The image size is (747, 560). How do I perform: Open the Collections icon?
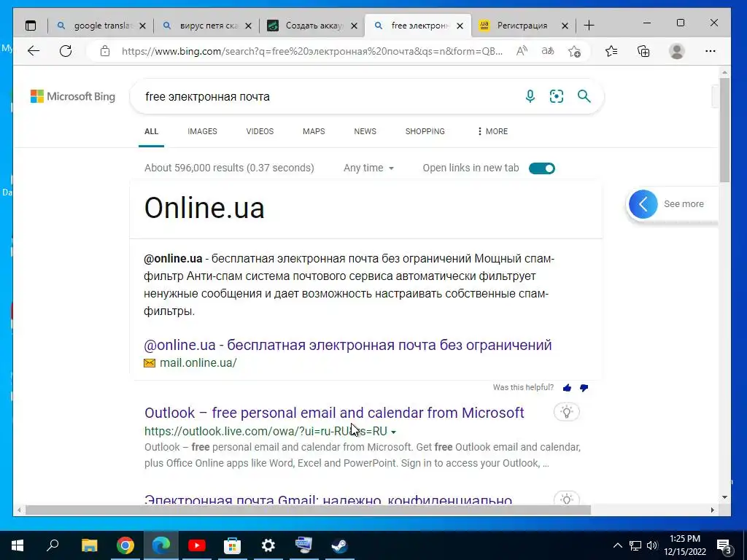(x=643, y=51)
